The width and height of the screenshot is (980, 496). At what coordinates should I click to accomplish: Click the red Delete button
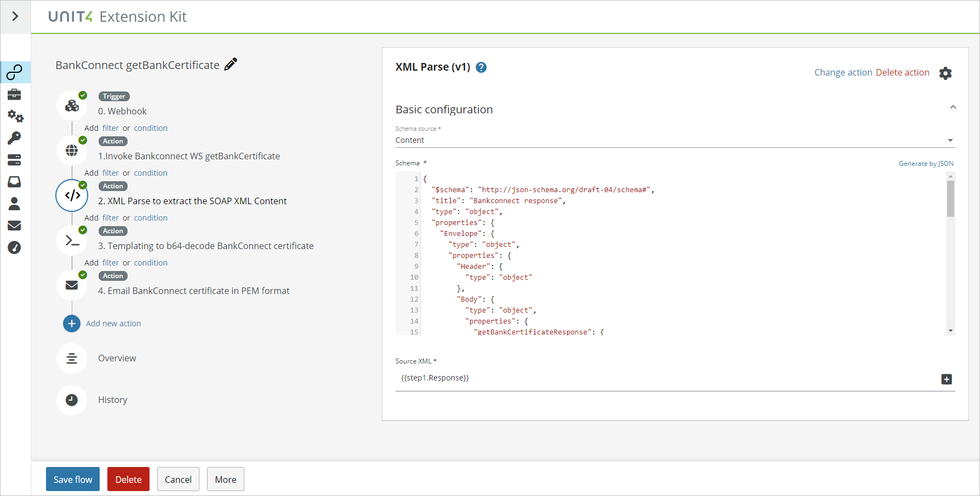click(x=128, y=479)
